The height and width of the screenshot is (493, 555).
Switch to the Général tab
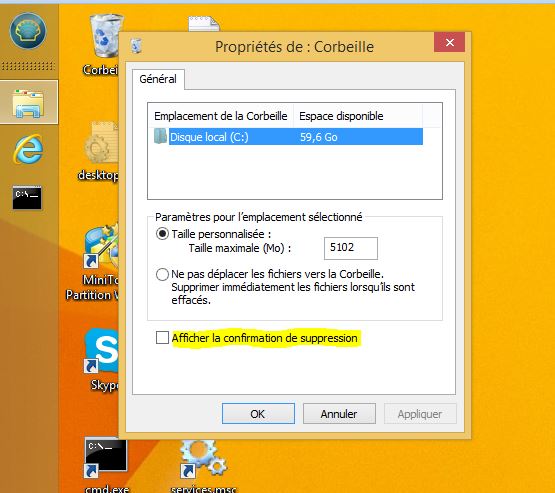tap(158, 79)
